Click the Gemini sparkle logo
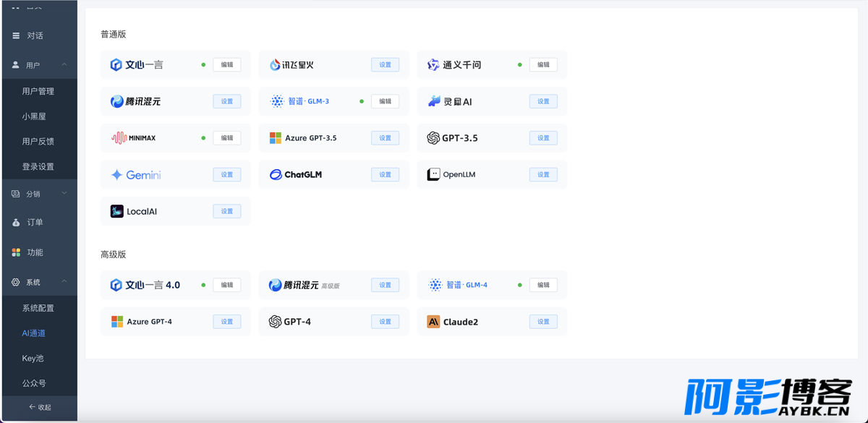 [116, 175]
